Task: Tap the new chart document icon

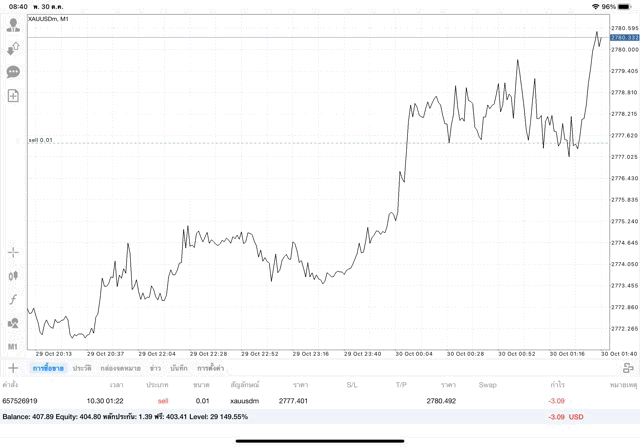Action: [13, 96]
